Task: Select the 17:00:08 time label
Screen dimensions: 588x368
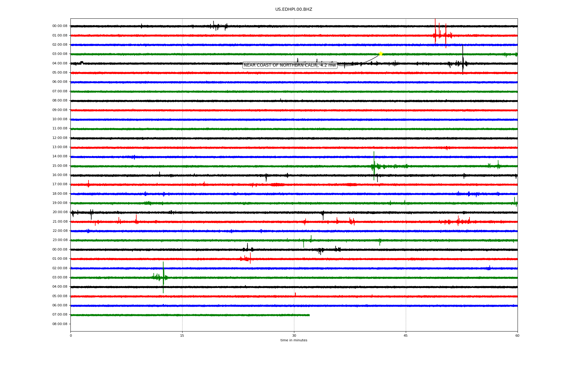Action: tap(60, 184)
